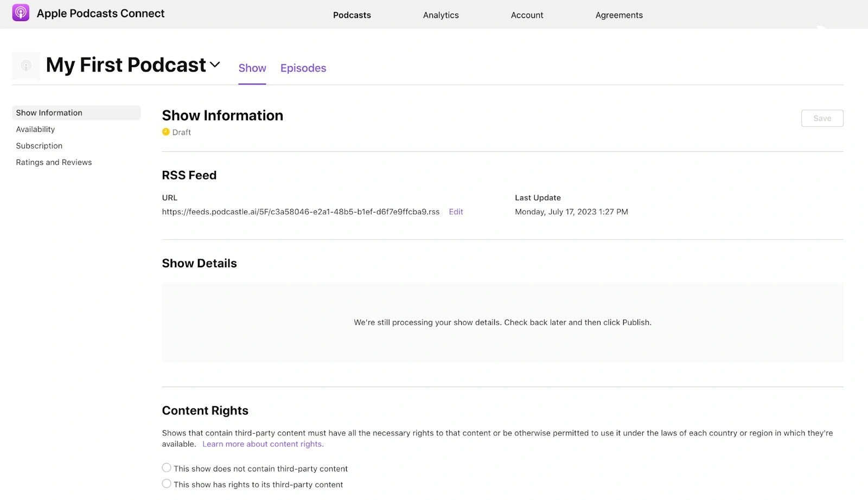868x500 pixels.
Task: Choose 'has rights to its third-party content'
Action: tap(167, 484)
